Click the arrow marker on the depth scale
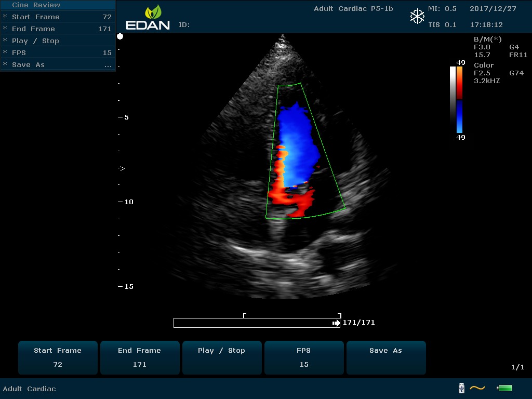Viewport: 532px width, 399px height. tap(121, 168)
